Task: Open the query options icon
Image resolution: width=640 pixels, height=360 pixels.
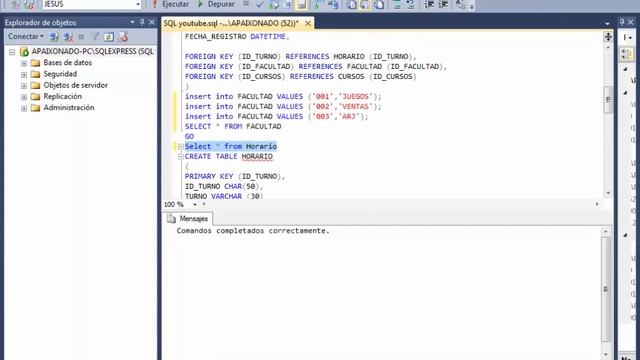Action: click(x=288, y=4)
